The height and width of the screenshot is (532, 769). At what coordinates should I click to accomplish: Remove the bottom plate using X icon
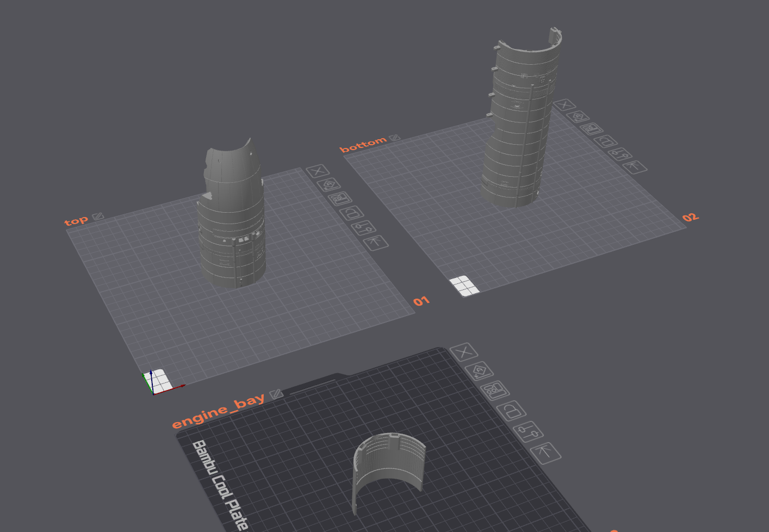tap(565, 105)
